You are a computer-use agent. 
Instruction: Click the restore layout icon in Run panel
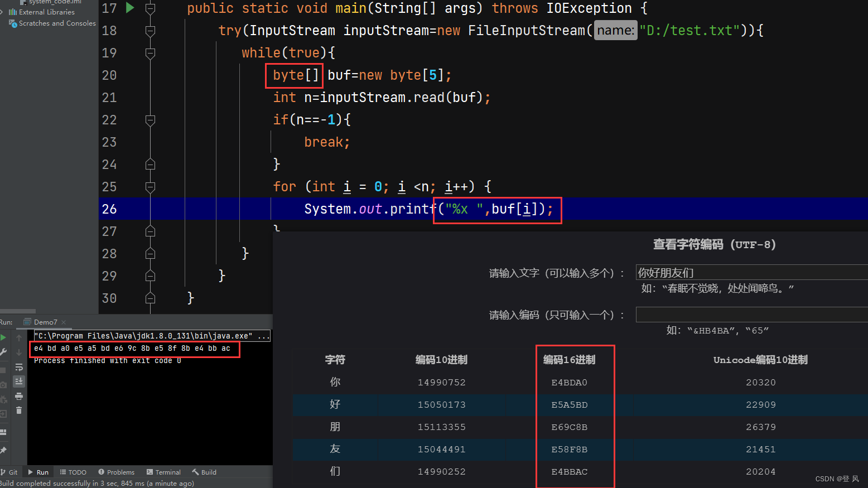pos(3,432)
